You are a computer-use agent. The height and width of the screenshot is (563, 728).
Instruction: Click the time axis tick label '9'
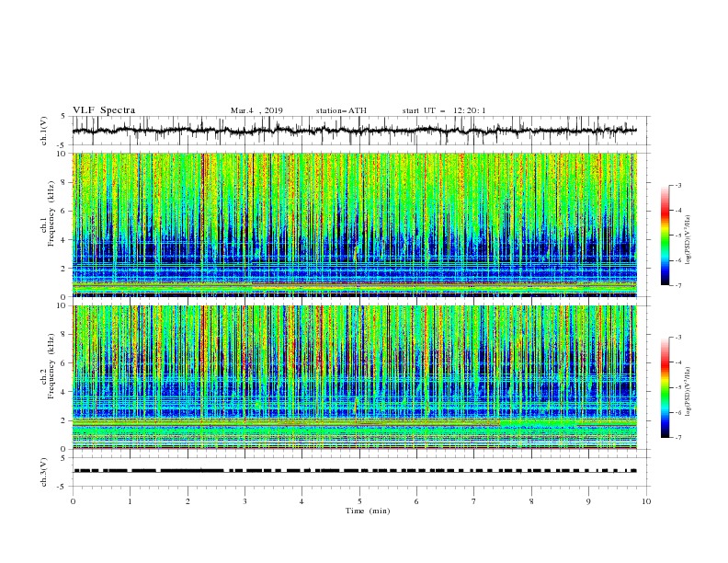pyautogui.click(x=588, y=501)
